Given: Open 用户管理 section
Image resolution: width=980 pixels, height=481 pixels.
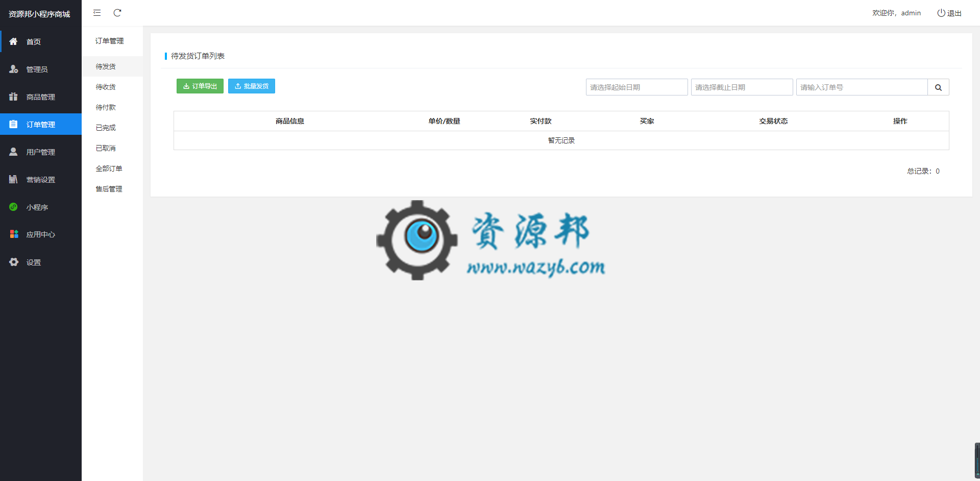Looking at the screenshot, I should pos(41,152).
